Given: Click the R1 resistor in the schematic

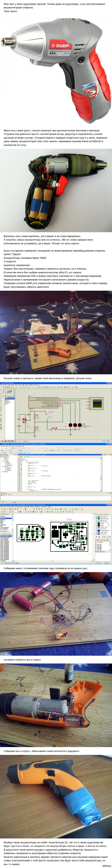Looking at the screenshot, I should tap(35, 417).
